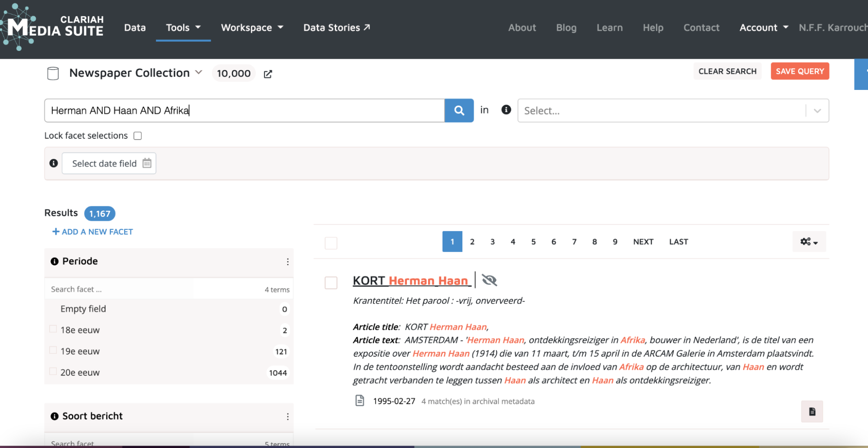The image size is (868, 448).
Task: Click the CLEAR SEARCH button
Action: (727, 71)
